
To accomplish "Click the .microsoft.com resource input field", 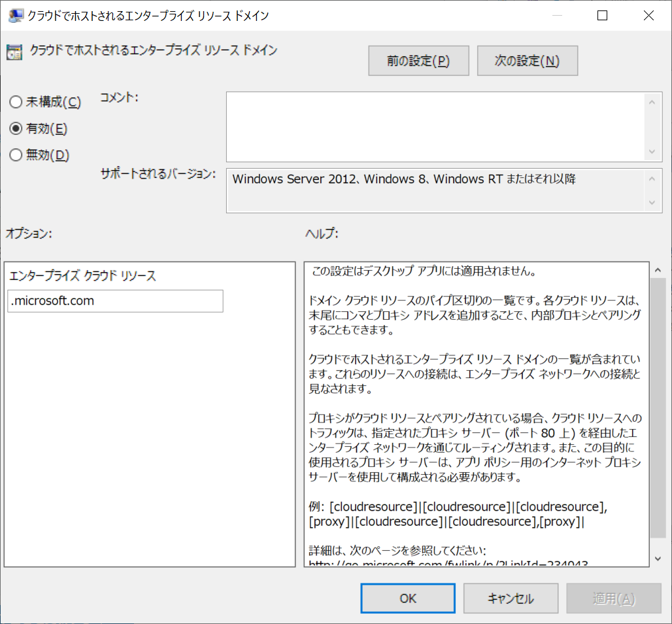I will tap(115, 301).
